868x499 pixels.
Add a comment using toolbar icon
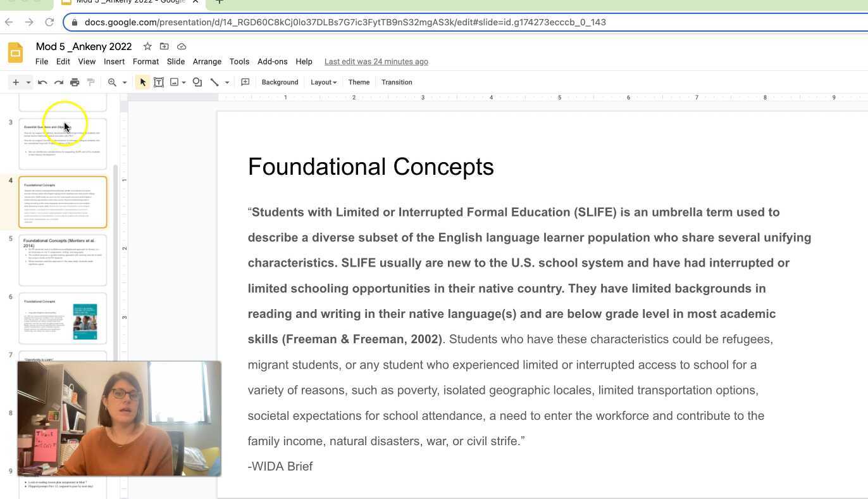[x=245, y=82]
